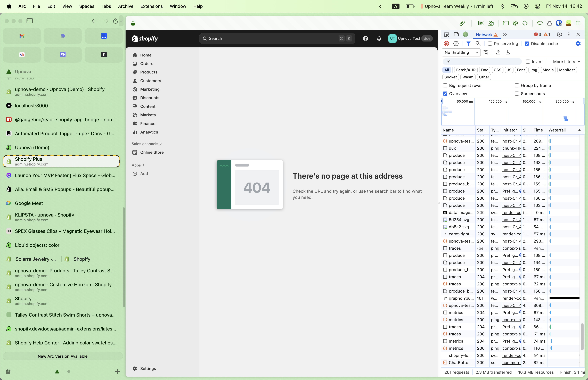Image resolution: width=588 pixels, height=380 pixels.
Task: Click New Arc Version Available button
Action: (x=62, y=356)
